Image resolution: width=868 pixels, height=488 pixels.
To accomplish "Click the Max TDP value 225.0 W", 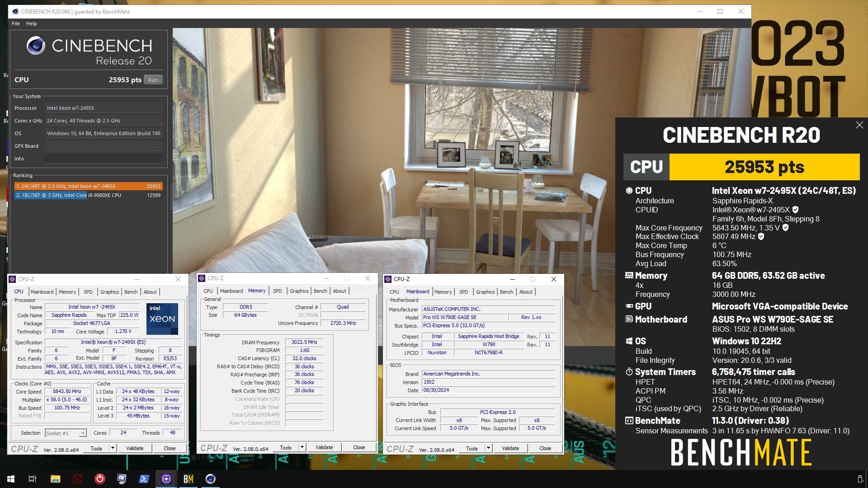I will [x=129, y=315].
